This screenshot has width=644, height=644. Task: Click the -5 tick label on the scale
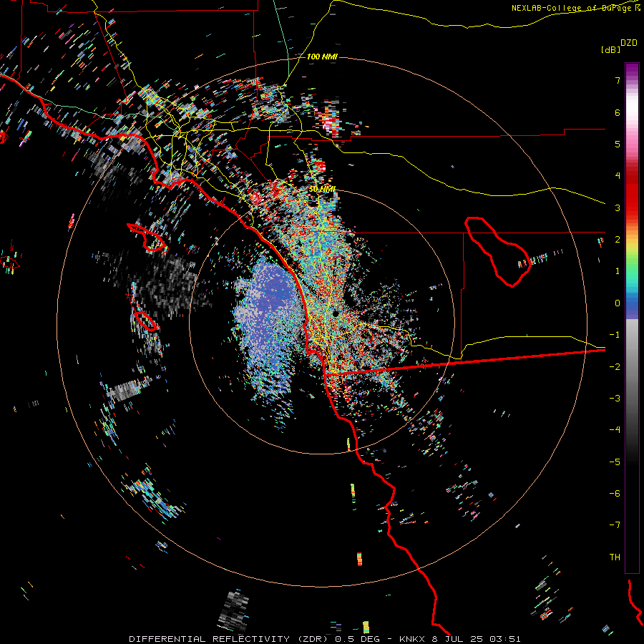pyautogui.click(x=615, y=462)
